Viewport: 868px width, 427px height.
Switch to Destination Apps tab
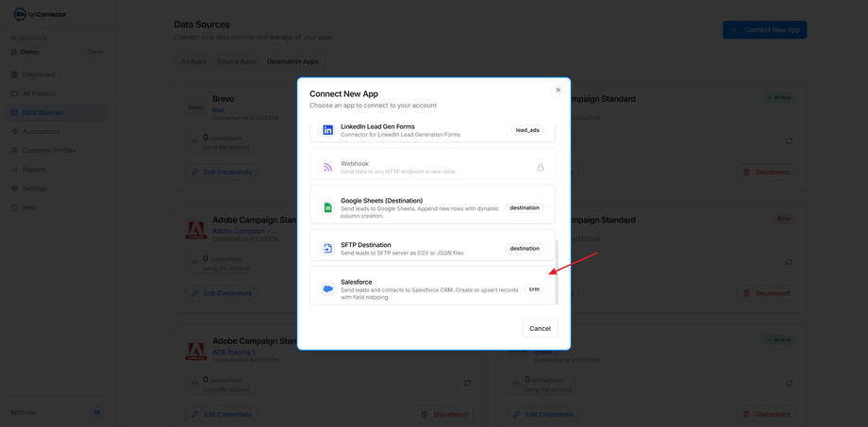click(x=292, y=61)
